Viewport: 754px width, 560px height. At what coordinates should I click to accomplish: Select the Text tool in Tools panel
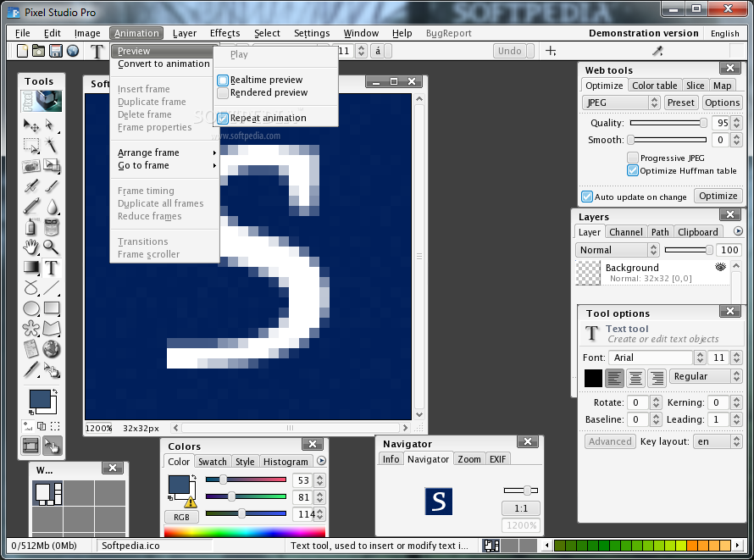(x=51, y=267)
